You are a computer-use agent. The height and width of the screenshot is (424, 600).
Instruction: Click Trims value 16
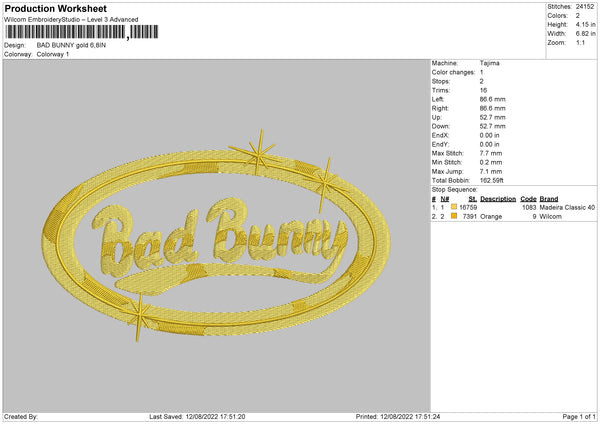coord(483,90)
